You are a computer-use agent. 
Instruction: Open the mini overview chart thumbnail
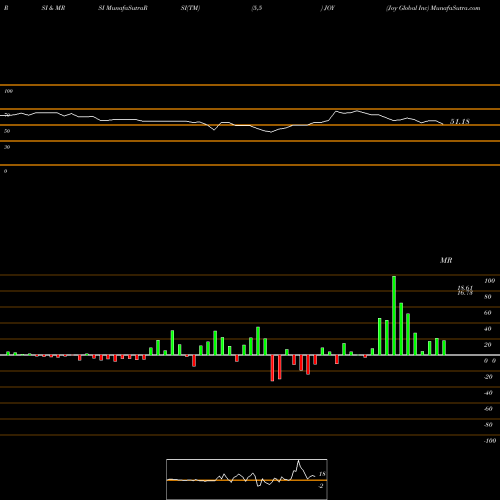pyautogui.click(x=247, y=479)
